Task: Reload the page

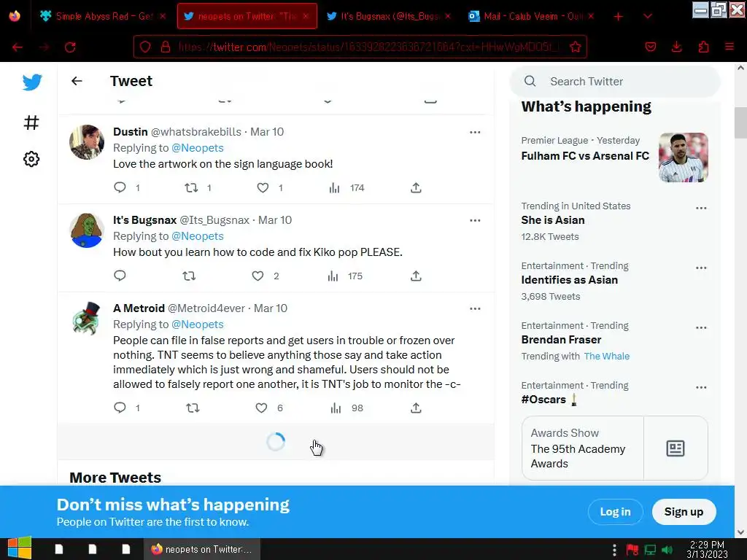Action: (70, 47)
